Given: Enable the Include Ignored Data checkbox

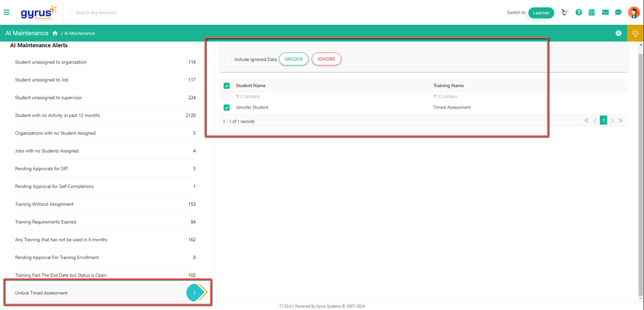Looking at the screenshot, I should (x=228, y=59).
